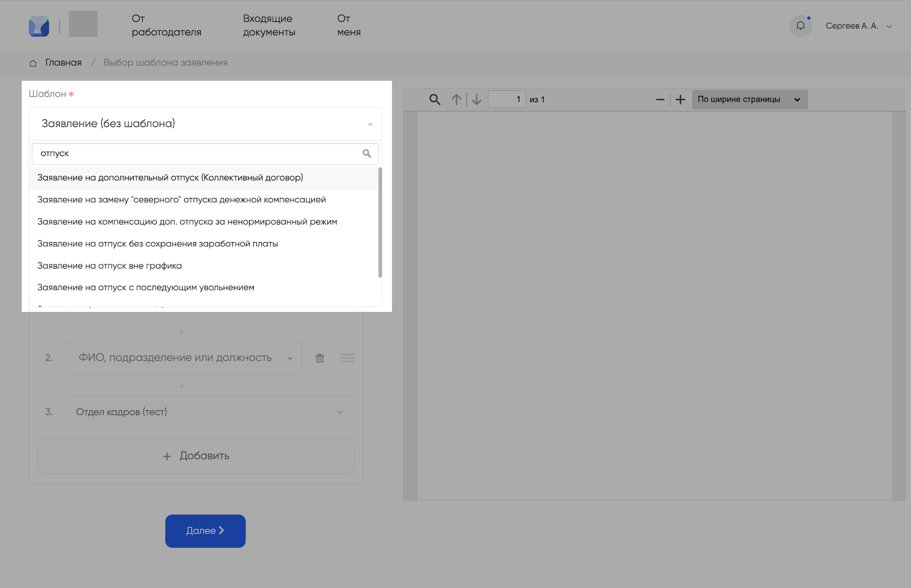This screenshot has height=588, width=911.
Task: Open the "По ширине страницы" zoom dropdown
Action: 749,100
